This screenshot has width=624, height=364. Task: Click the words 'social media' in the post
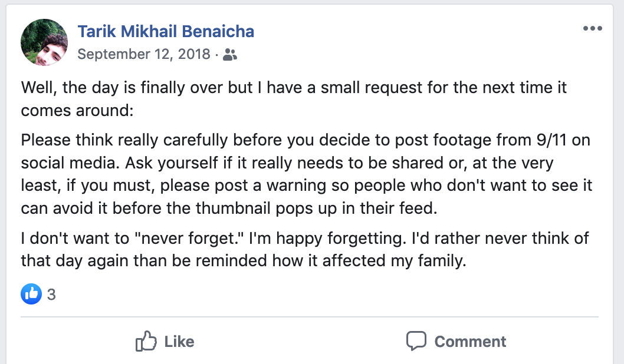point(68,163)
